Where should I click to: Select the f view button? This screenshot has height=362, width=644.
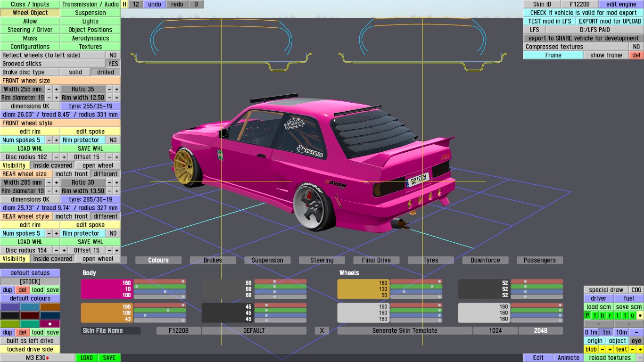[x=595, y=315]
